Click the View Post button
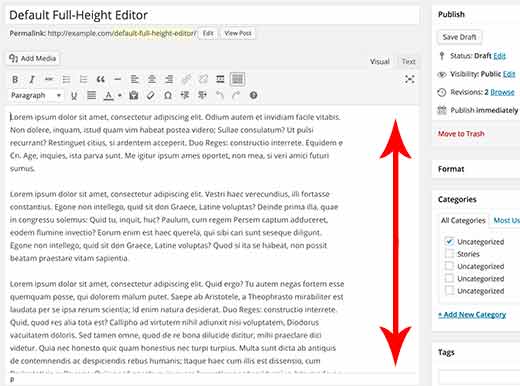Screen dimensions: 520x386 pos(238,33)
